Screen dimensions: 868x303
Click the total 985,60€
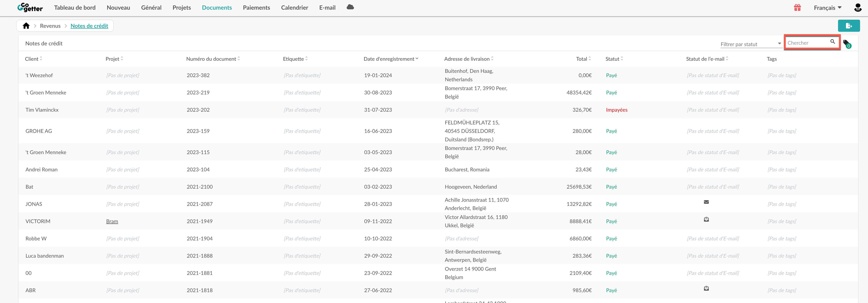click(582, 290)
